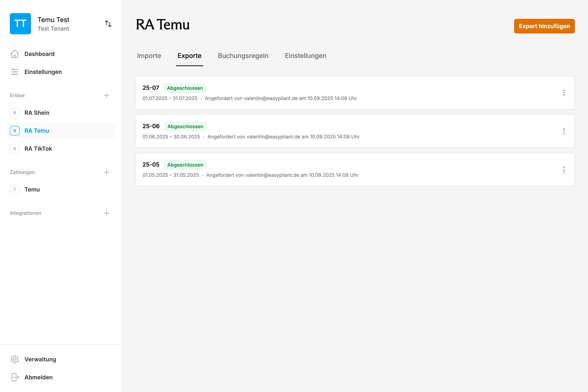This screenshot has width=588, height=392.
Task: Click the Temu payments icon under Zahlungen
Action: coord(14,189)
